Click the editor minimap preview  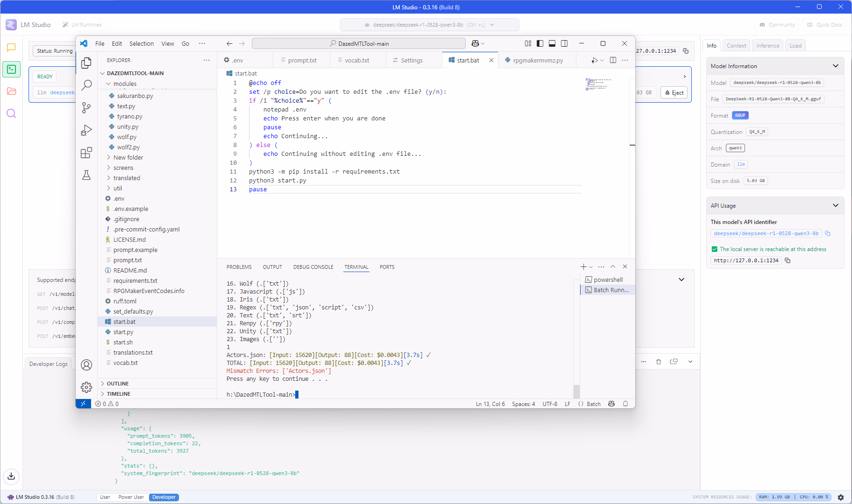coord(599,84)
